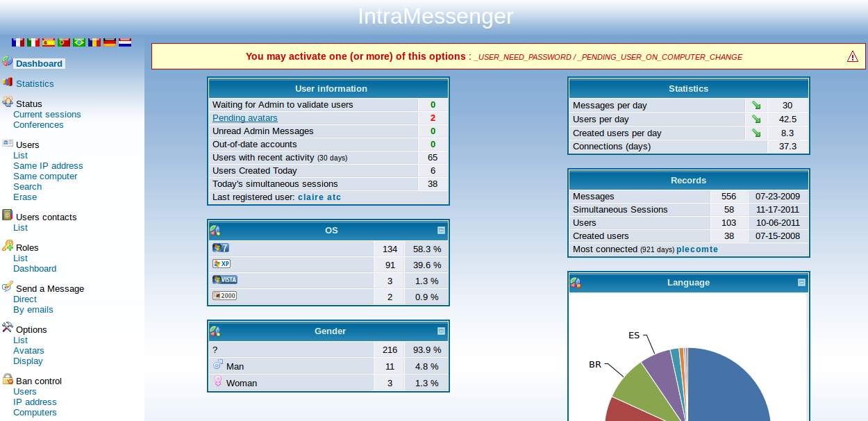Click the Options tools icon
The width and height of the screenshot is (868, 421).
pos(8,328)
